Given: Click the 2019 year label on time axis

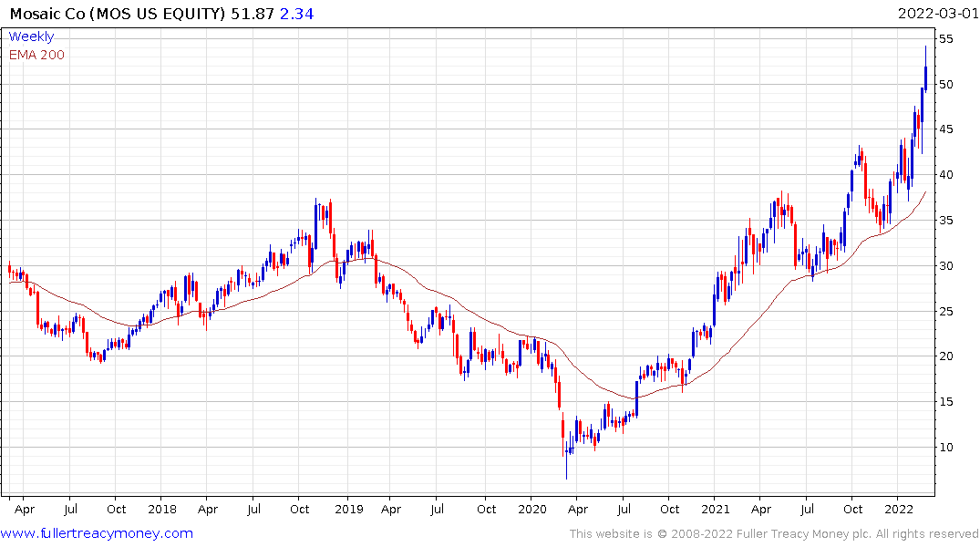Looking at the screenshot, I should 349,509.
